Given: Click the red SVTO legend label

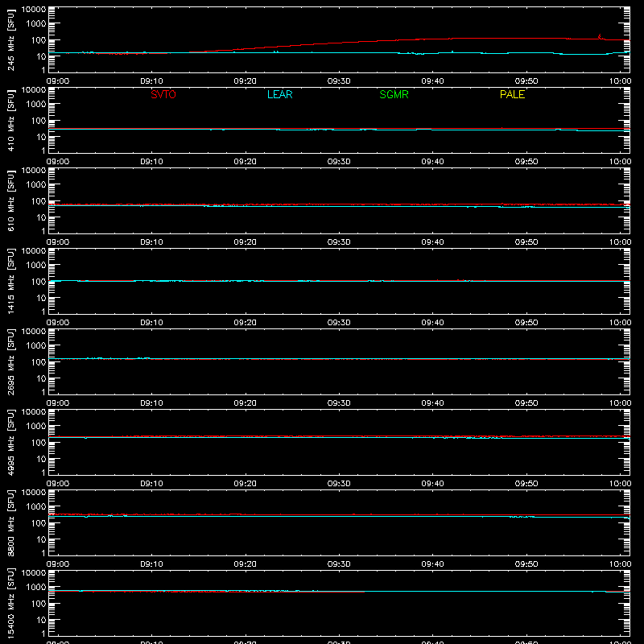Looking at the screenshot, I should pos(163,94).
